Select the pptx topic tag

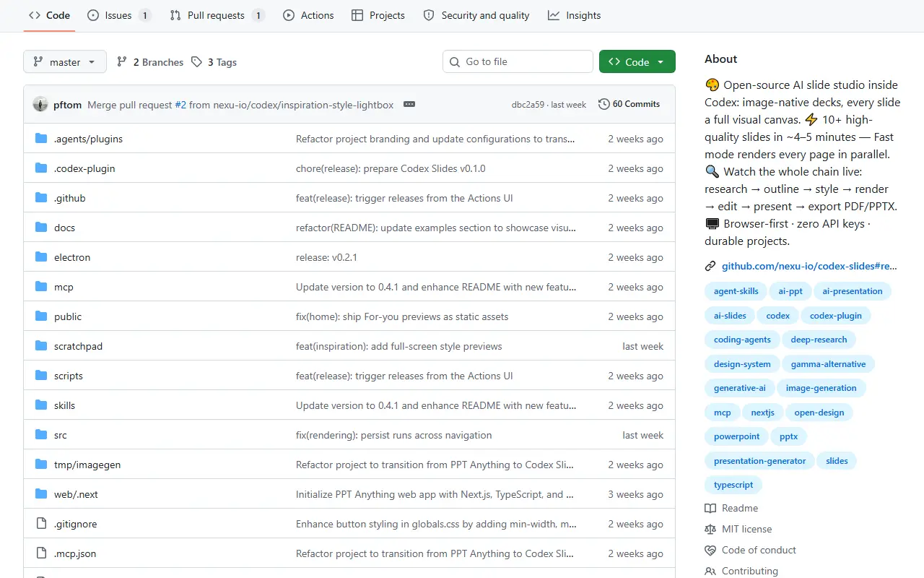pyautogui.click(x=788, y=436)
